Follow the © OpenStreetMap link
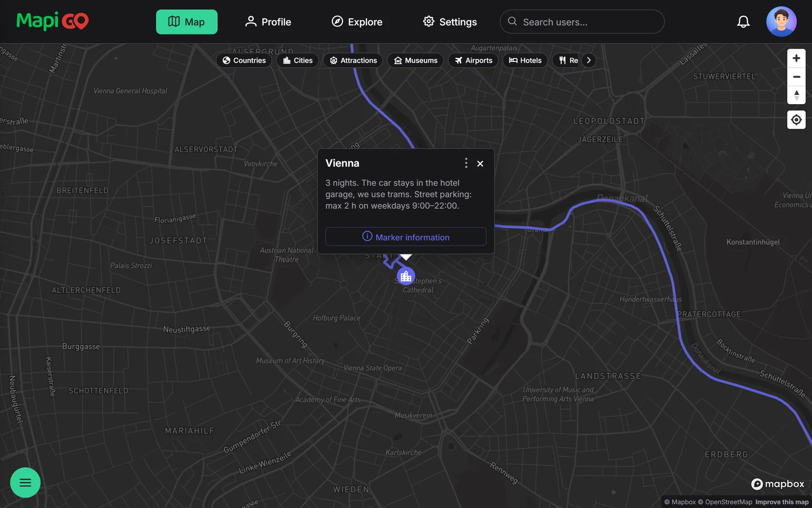This screenshot has height=508, width=812. tap(725, 502)
